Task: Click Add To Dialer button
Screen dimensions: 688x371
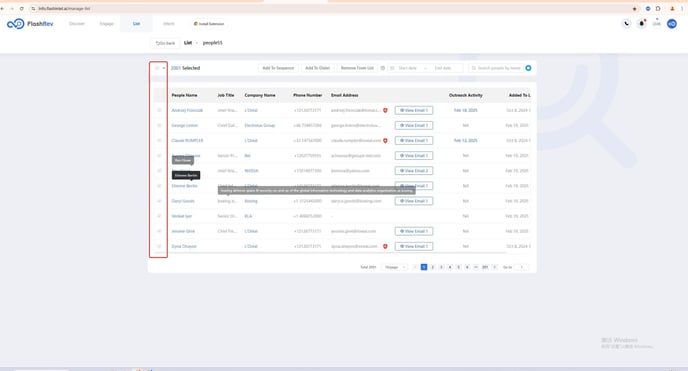Action: click(317, 68)
